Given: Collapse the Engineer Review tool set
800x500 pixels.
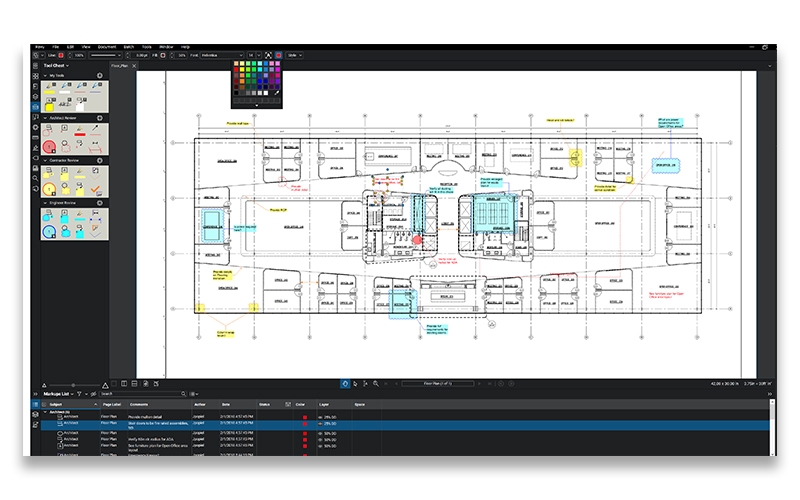Looking at the screenshot, I should point(45,203).
